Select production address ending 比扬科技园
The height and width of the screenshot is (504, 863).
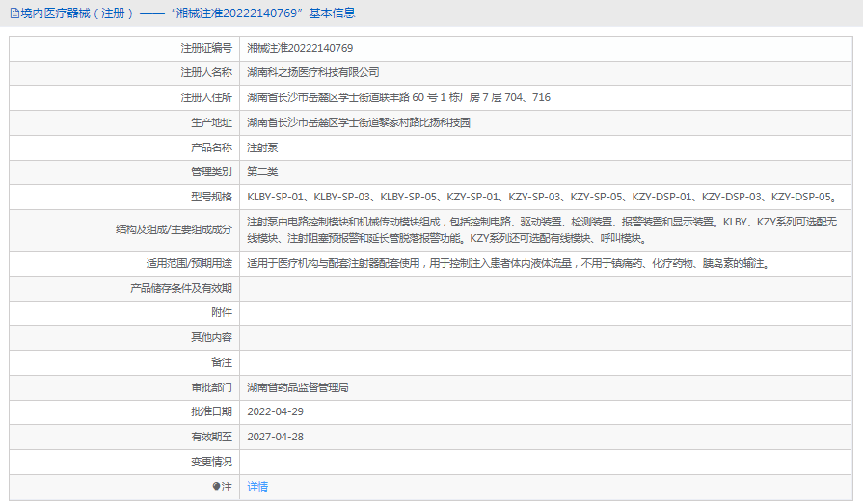[x=359, y=122]
